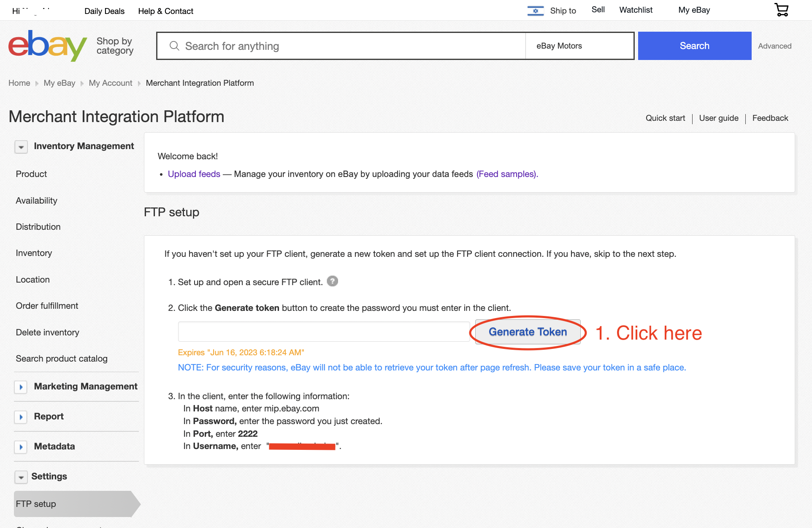
Task: Open the User guide link
Action: click(x=718, y=118)
